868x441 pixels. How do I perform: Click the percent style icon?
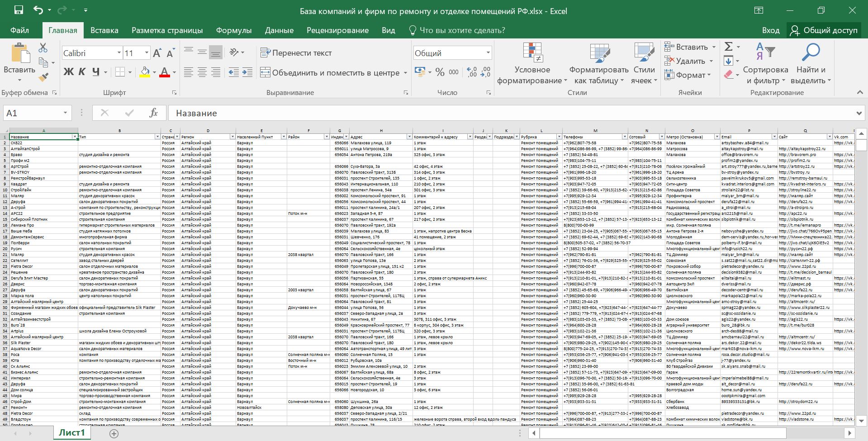click(x=440, y=72)
